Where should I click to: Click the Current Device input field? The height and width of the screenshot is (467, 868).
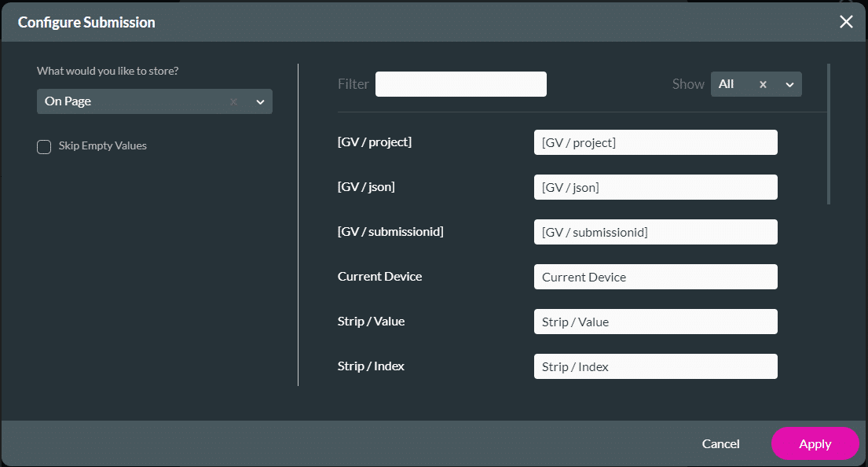(655, 277)
